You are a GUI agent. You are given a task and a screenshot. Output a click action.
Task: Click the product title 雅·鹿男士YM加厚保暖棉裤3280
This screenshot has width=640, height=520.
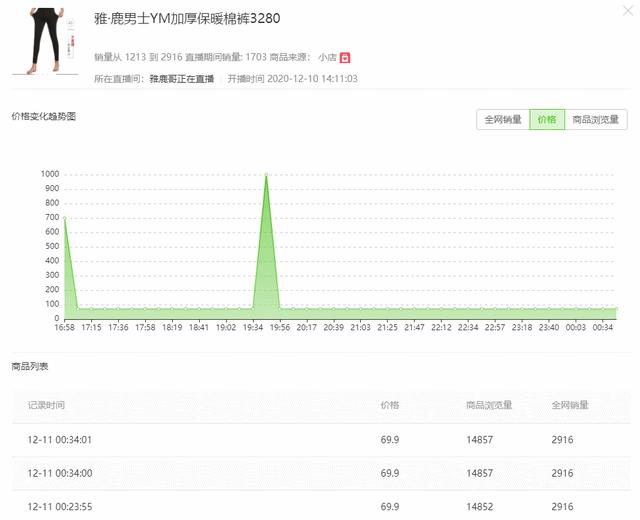pos(187,19)
